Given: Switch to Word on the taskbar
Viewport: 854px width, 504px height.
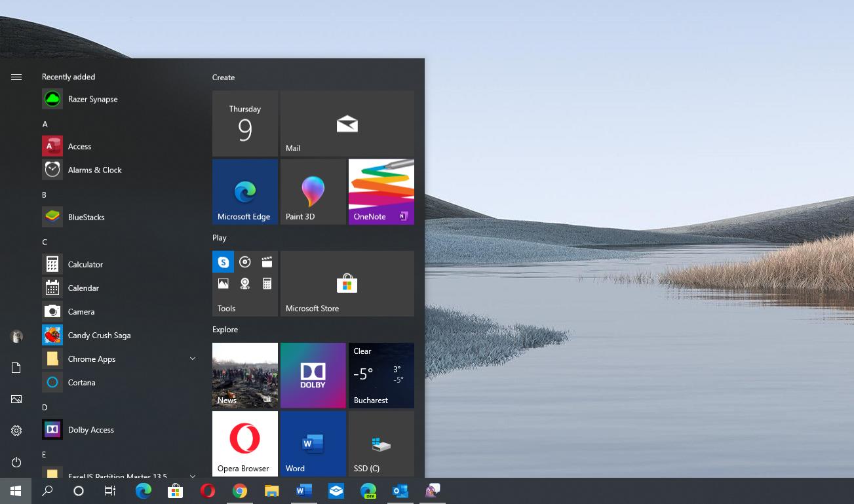Looking at the screenshot, I should pyautogui.click(x=304, y=491).
